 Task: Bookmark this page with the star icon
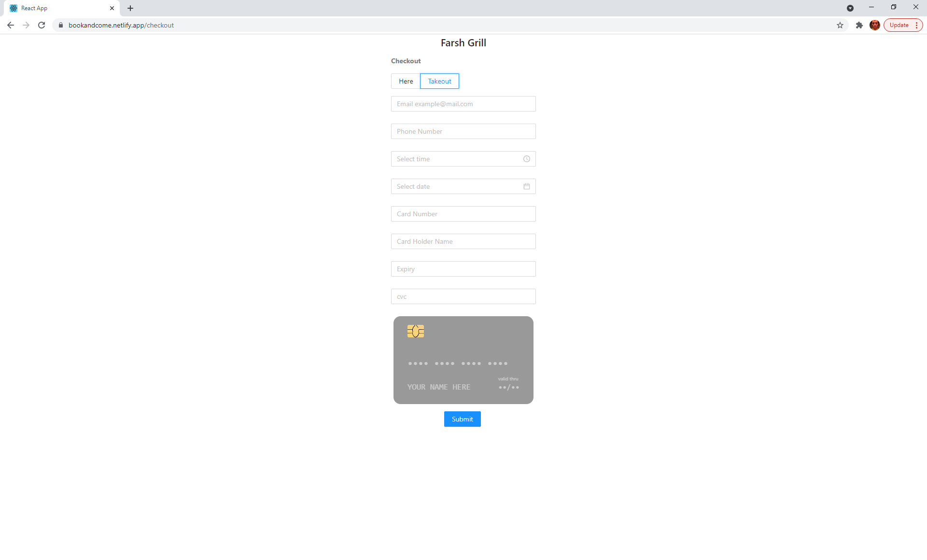(x=840, y=25)
